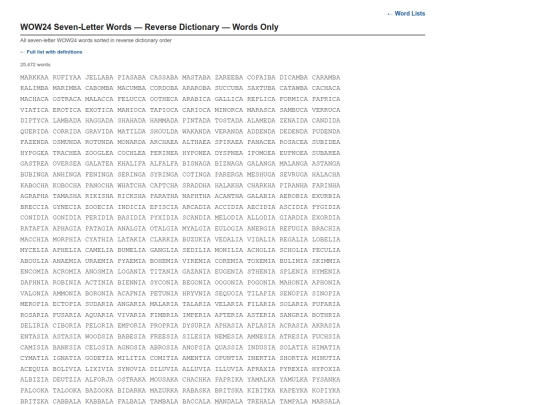
Task: Select the word FREESIA
Action: click(x=164, y=336)
